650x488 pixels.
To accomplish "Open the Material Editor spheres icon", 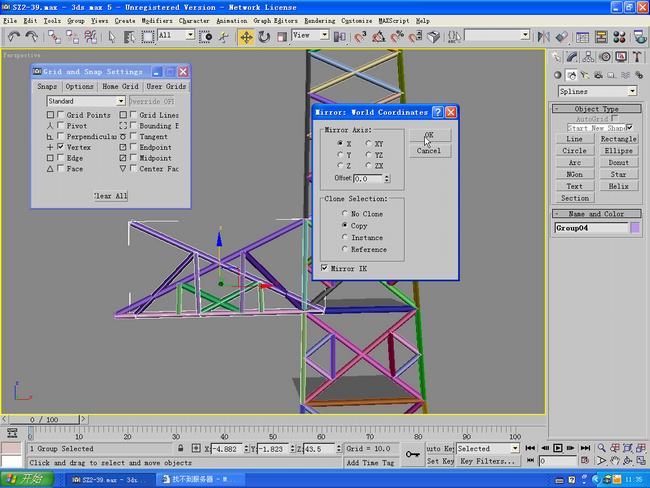I will pyautogui.click(x=619, y=37).
